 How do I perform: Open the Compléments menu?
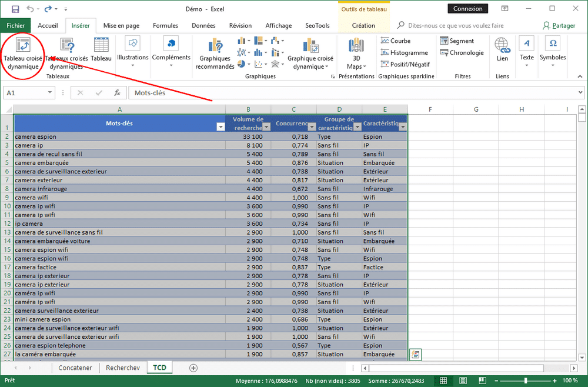coord(171,52)
